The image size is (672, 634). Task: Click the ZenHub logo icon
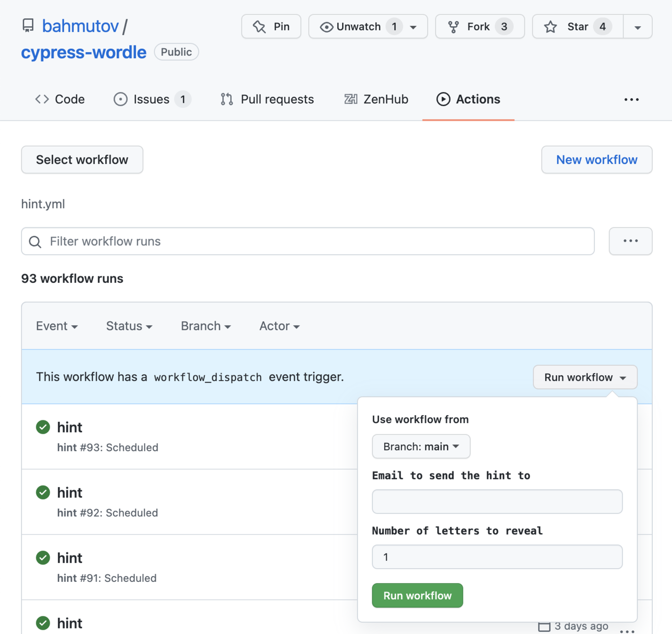click(351, 99)
